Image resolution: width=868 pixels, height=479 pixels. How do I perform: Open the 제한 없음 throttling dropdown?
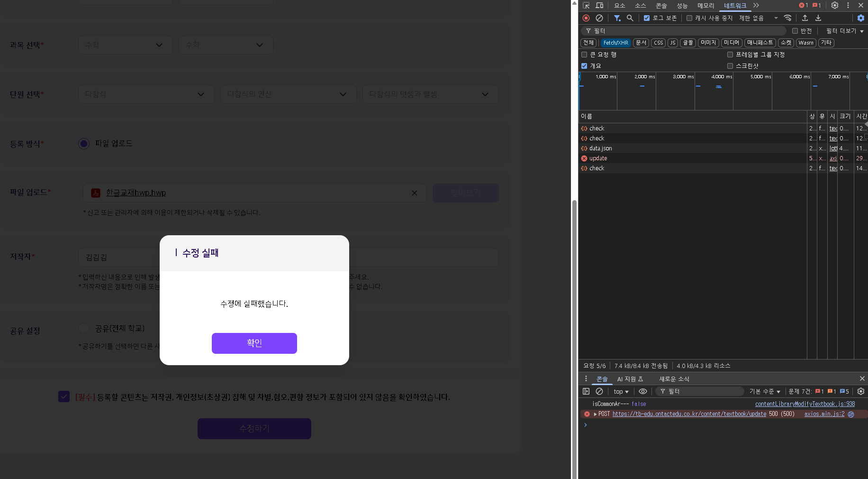pyautogui.click(x=758, y=18)
